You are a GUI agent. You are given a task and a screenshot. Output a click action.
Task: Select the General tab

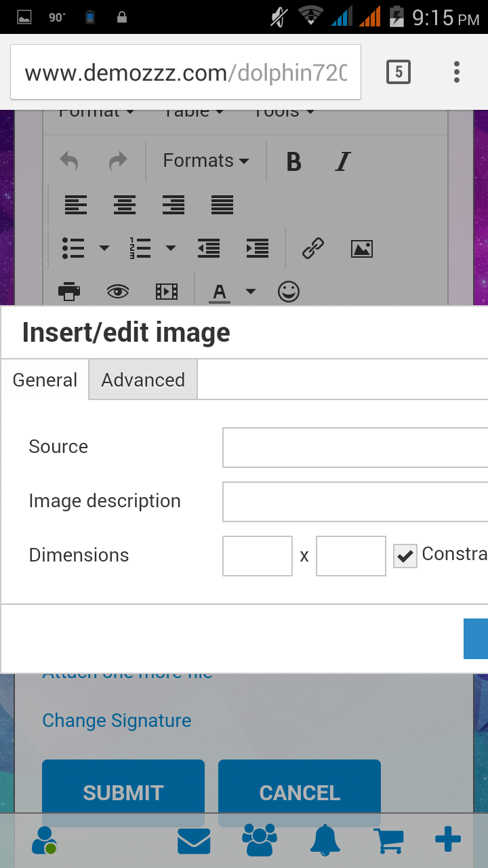(45, 380)
